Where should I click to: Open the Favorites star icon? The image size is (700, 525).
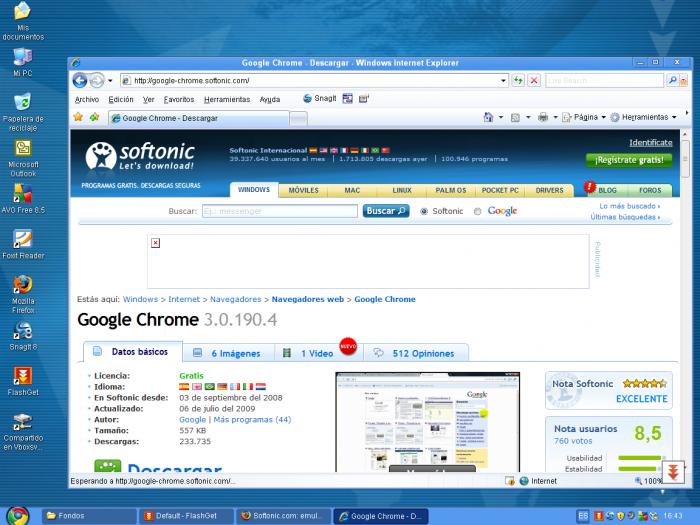coord(79,117)
